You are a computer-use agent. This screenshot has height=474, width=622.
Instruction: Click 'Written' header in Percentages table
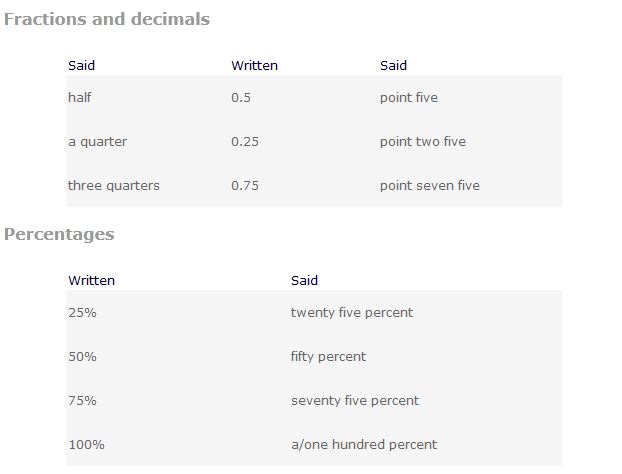coord(91,280)
